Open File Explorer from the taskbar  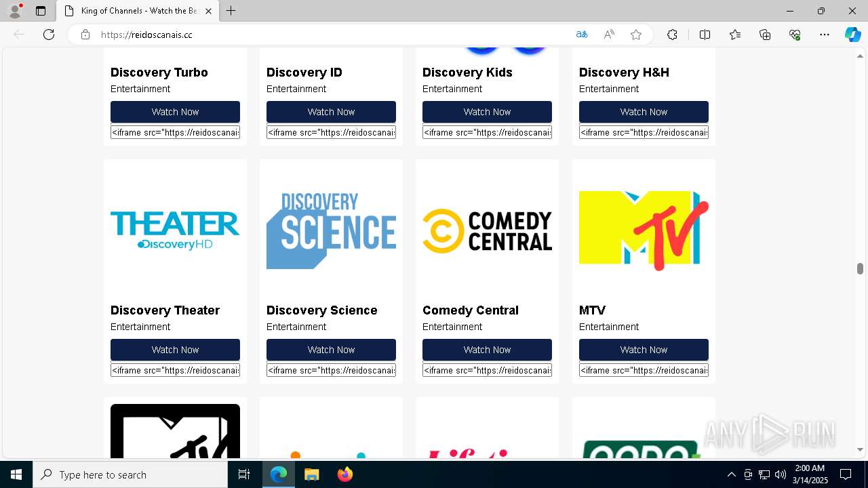[x=311, y=474]
